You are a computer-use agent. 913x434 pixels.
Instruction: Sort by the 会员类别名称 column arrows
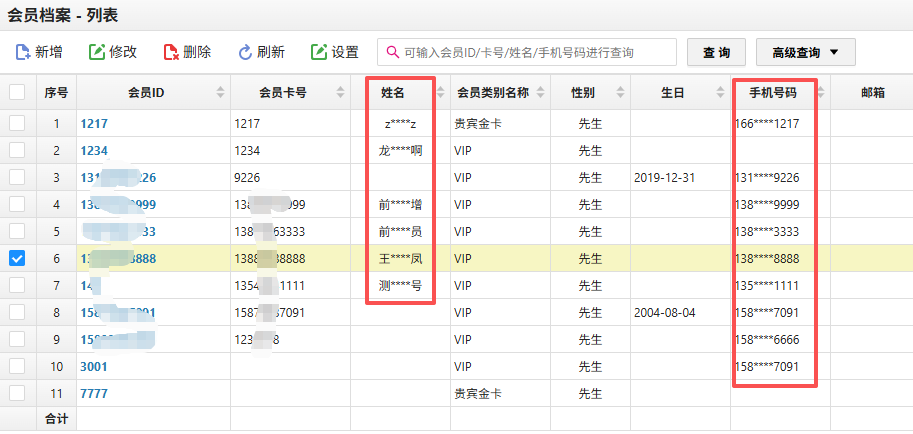tap(540, 93)
